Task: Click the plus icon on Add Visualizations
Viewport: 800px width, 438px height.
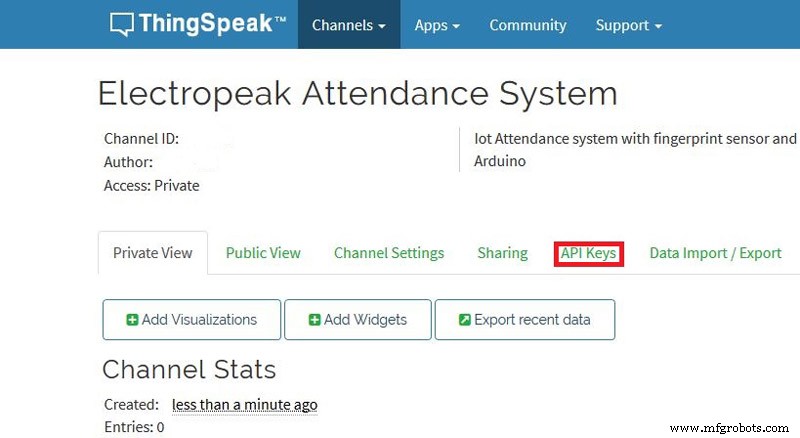Action: tap(132, 320)
